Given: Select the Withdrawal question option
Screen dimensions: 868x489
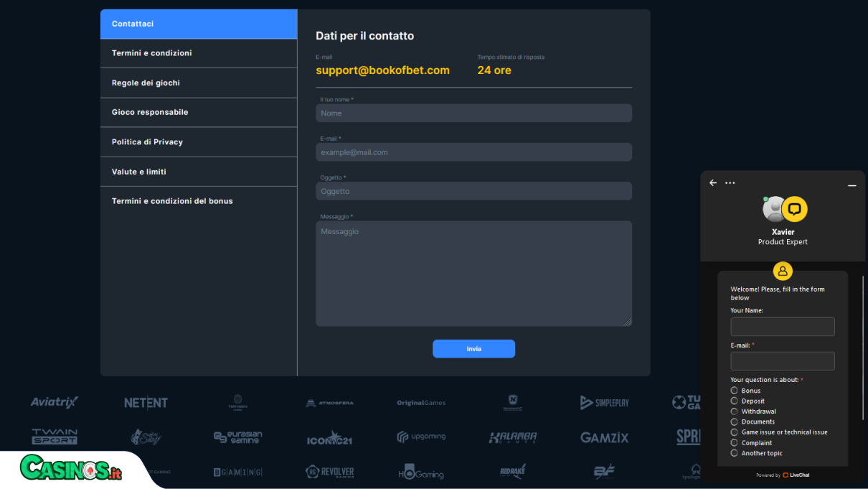Looking at the screenshot, I should pyautogui.click(x=734, y=411).
